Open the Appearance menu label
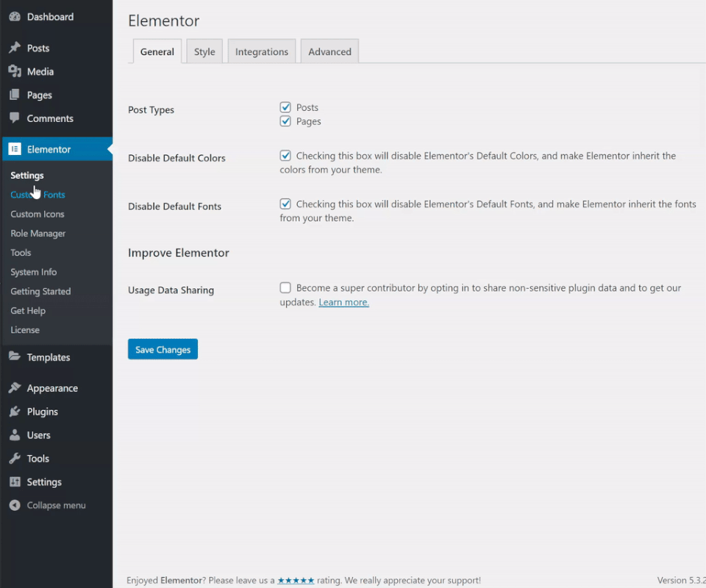Image resolution: width=706 pixels, height=588 pixels. 52,388
